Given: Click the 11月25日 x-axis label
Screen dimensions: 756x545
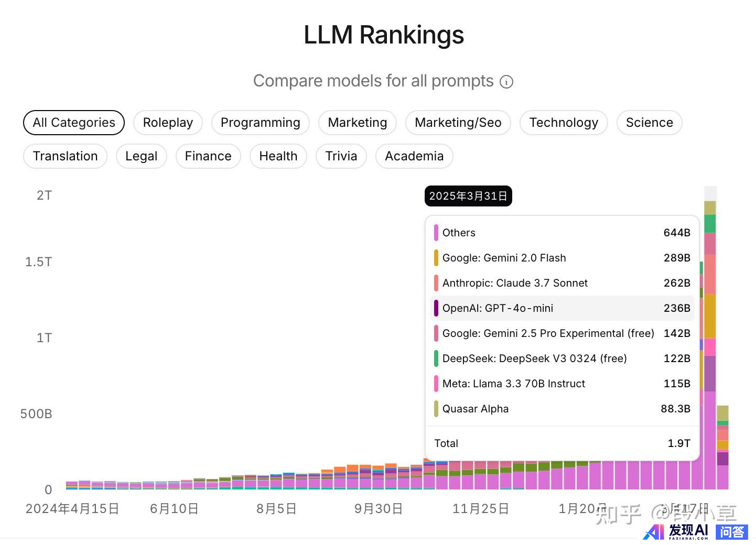Looking at the screenshot, I should tap(481, 509).
